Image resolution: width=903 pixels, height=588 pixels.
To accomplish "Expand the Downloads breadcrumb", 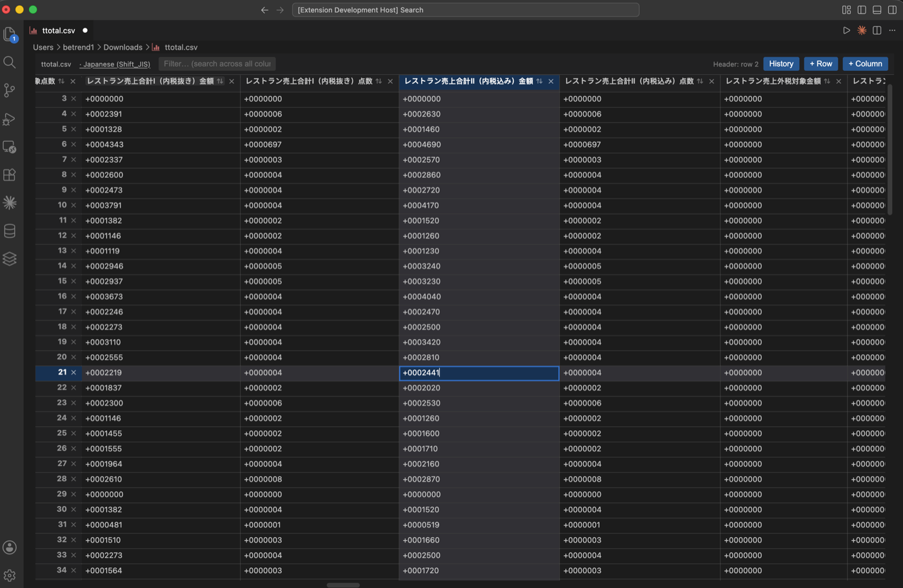I will point(123,47).
